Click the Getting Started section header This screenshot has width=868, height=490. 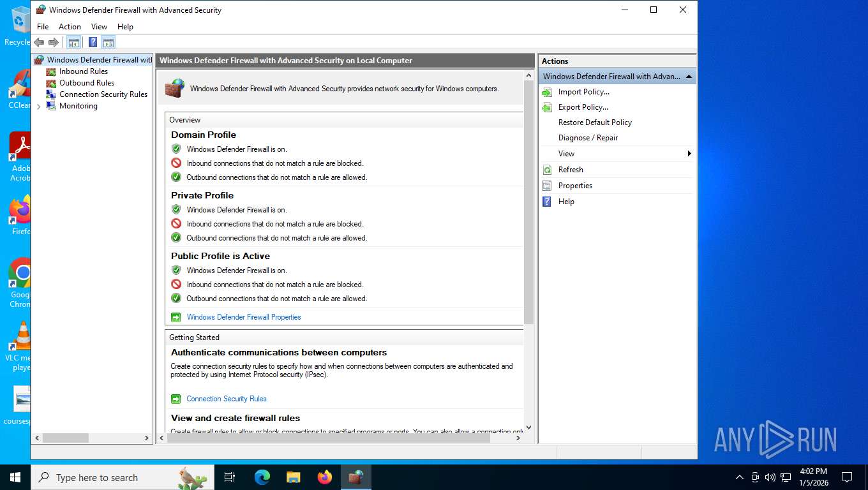click(x=194, y=338)
